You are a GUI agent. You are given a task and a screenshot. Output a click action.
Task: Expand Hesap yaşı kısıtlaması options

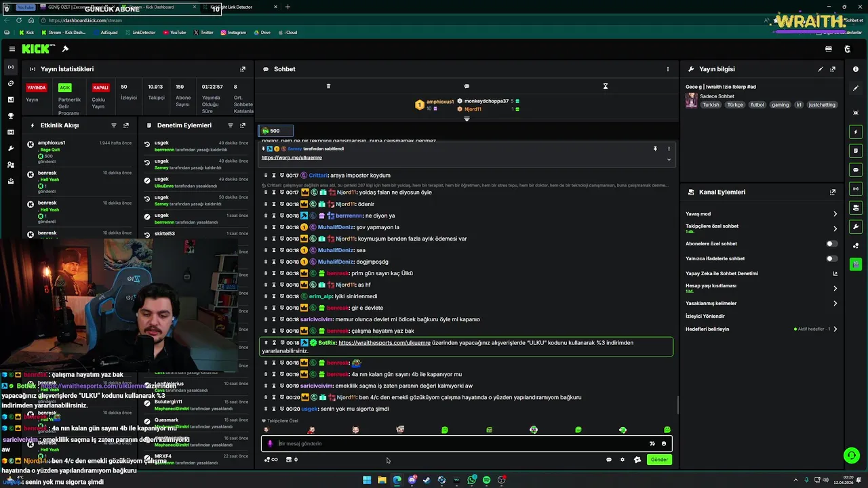835,289
